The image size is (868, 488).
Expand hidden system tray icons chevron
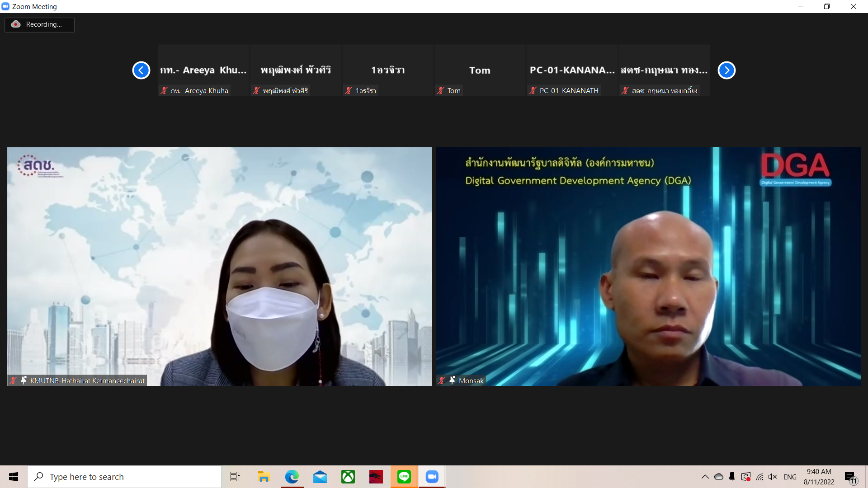tap(705, 477)
